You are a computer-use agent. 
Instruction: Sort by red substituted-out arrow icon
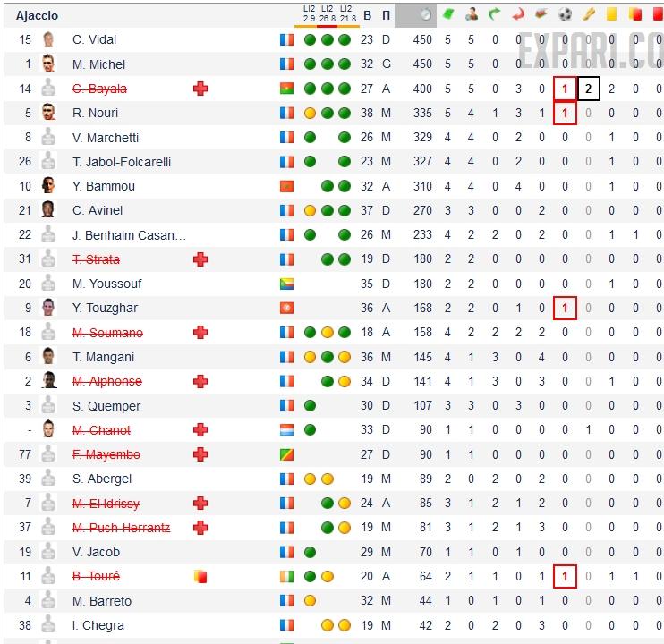pyautogui.click(x=518, y=14)
